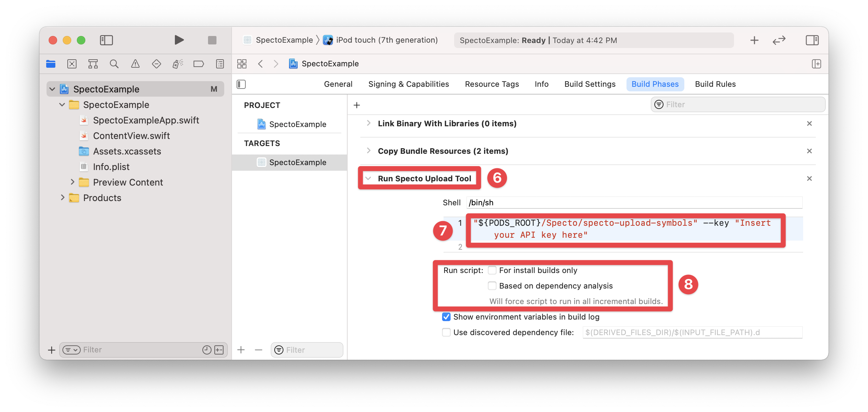Image resolution: width=868 pixels, height=412 pixels.
Task: Open SpectoExampleApp.swift file
Action: click(x=146, y=120)
